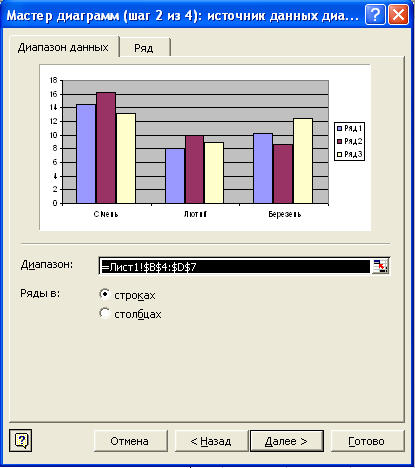Click the Отмена button
This screenshot has height=468, width=415.
[130, 441]
